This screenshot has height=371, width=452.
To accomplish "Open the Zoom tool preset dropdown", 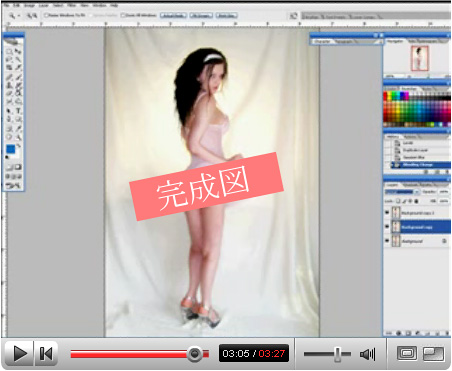I will [19, 15].
